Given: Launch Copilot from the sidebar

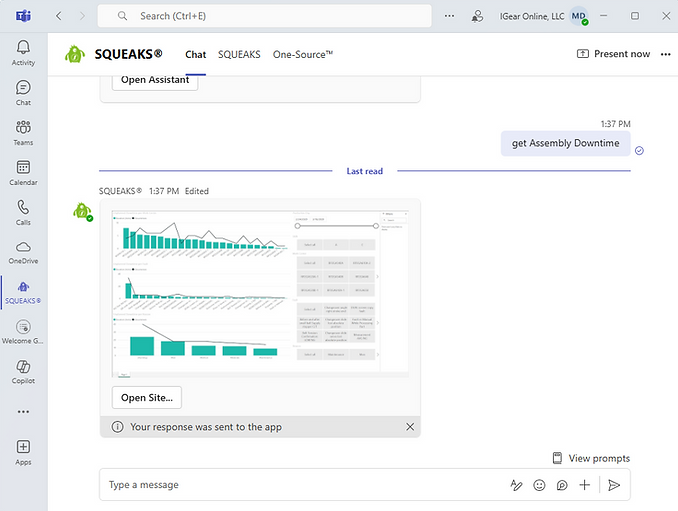Looking at the screenshot, I should (23, 371).
